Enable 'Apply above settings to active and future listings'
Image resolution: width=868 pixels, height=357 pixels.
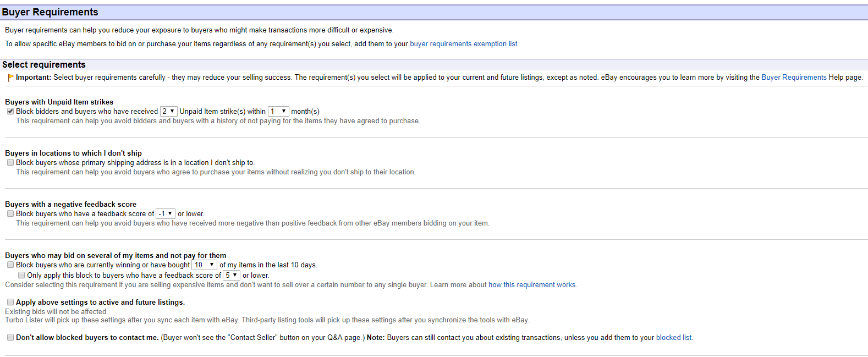10,302
